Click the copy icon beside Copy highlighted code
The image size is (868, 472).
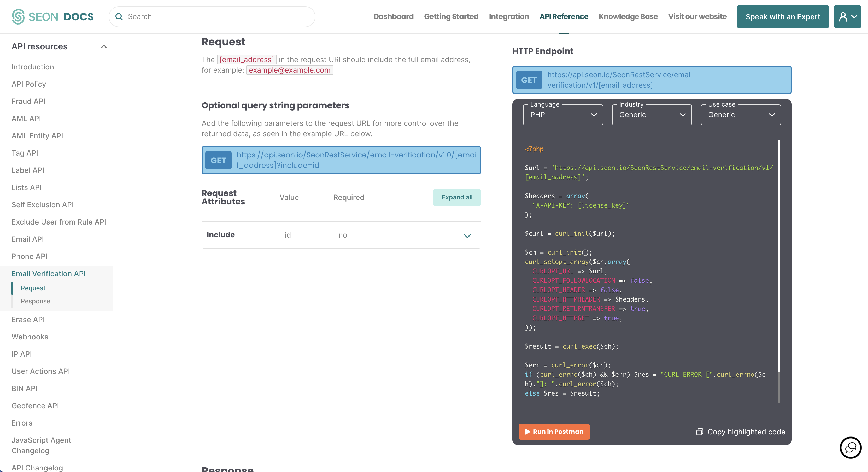pos(700,432)
